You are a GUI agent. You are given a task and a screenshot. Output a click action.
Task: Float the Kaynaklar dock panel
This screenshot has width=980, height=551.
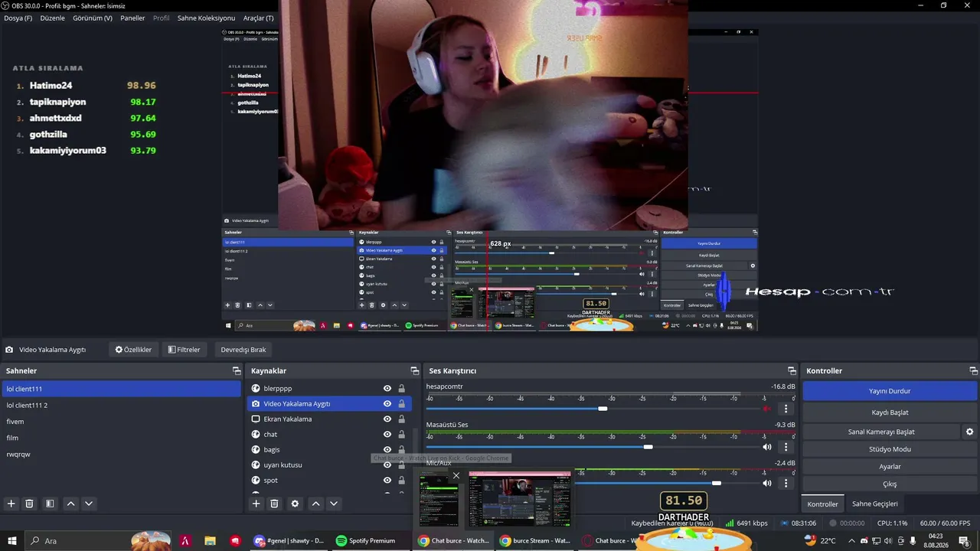(414, 371)
